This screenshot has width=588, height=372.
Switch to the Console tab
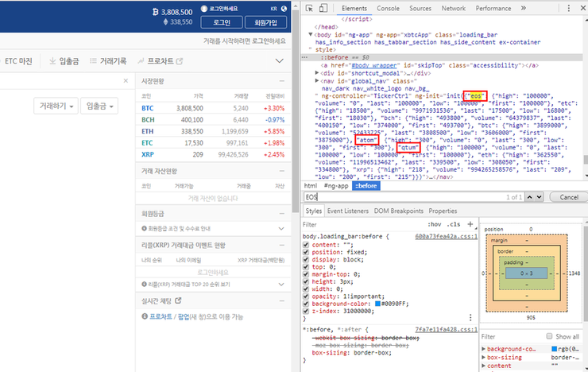point(388,8)
